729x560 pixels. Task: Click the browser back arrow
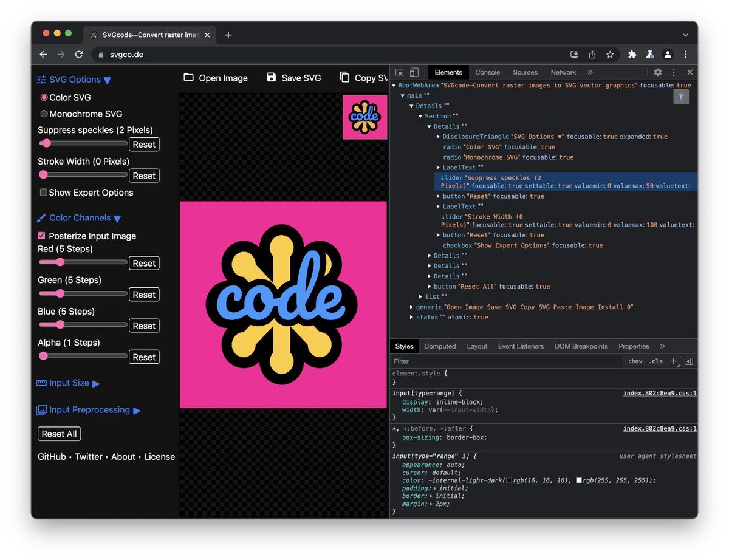[43, 55]
